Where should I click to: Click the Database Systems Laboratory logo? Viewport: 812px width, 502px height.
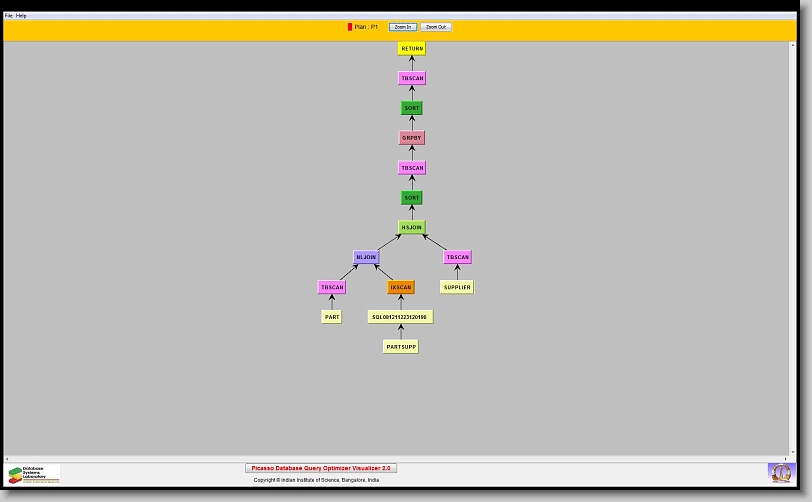point(34,474)
